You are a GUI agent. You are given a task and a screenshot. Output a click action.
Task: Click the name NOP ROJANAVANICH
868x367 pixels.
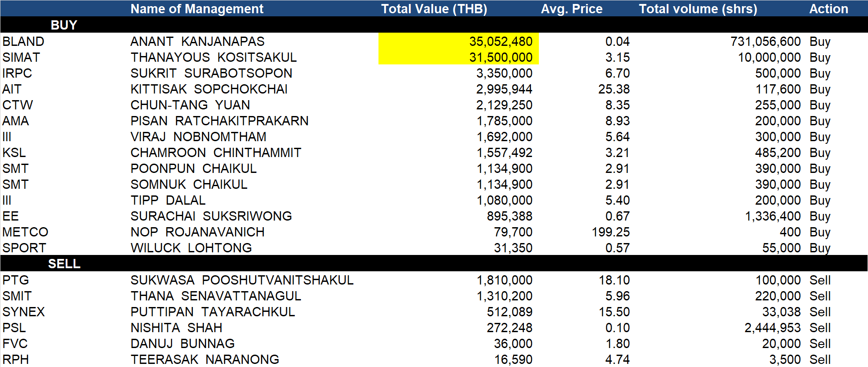[x=197, y=232]
